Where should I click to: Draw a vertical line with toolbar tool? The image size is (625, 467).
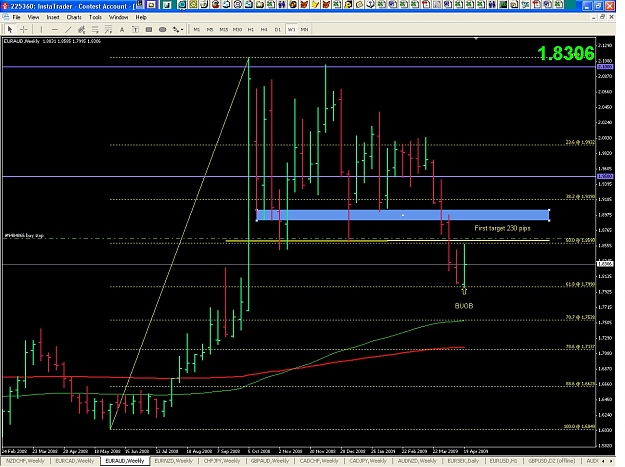(41, 29)
